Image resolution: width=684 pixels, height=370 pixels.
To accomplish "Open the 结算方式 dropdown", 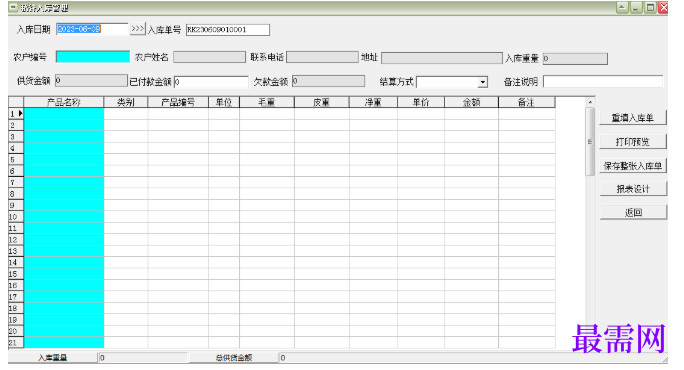I will tap(482, 82).
